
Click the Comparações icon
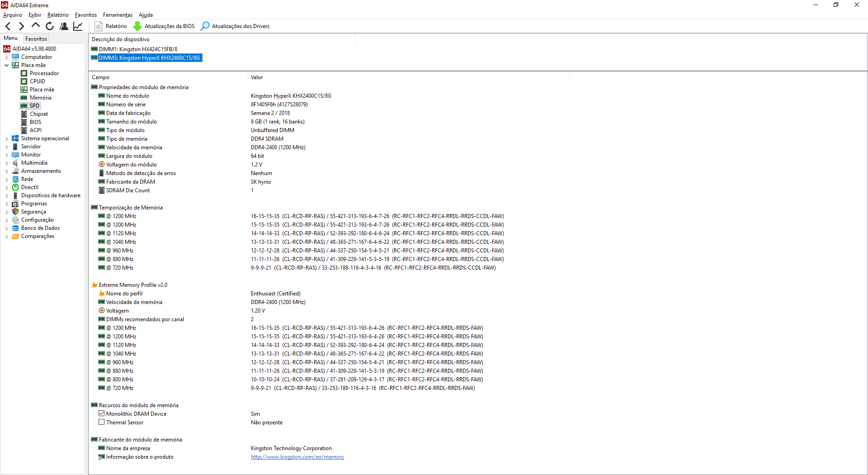[x=15, y=236]
